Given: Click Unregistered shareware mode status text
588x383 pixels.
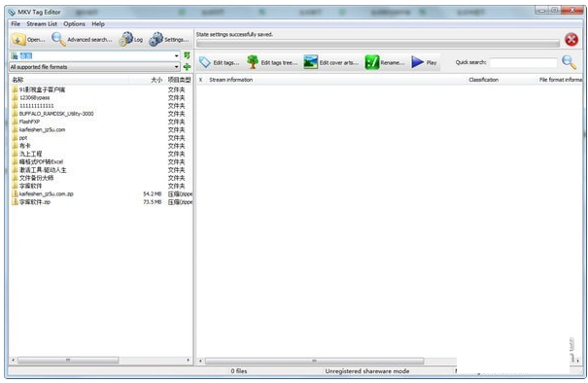Looking at the screenshot, I should [367, 371].
